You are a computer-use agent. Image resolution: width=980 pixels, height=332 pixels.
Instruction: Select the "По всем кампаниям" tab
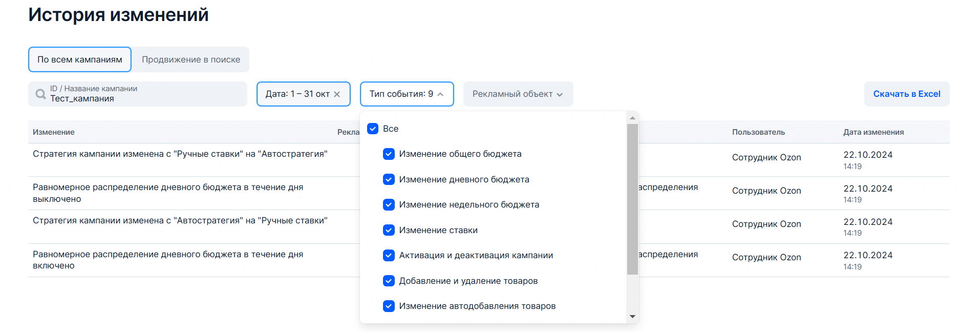click(x=80, y=59)
